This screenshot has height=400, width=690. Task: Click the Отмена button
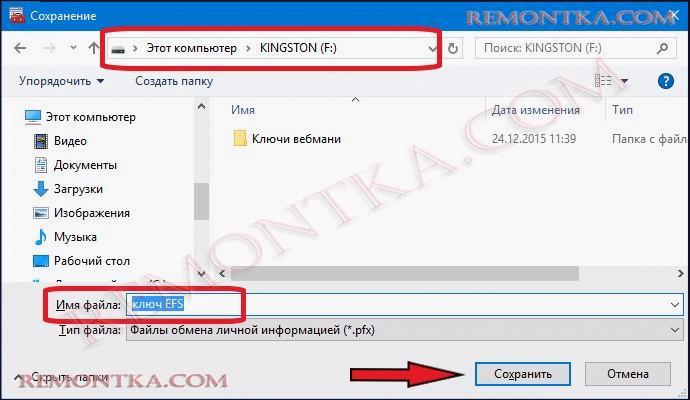pyautogui.click(x=628, y=374)
